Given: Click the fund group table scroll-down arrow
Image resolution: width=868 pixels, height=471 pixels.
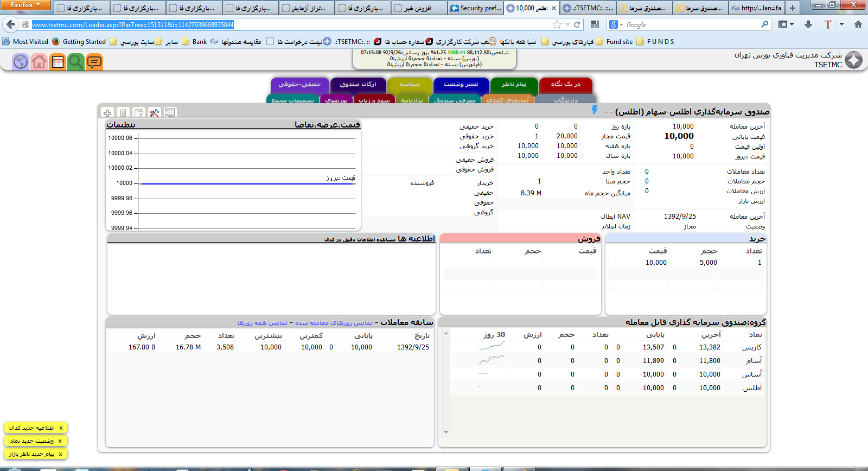Looking at the screenshot, I should [446, 432].
